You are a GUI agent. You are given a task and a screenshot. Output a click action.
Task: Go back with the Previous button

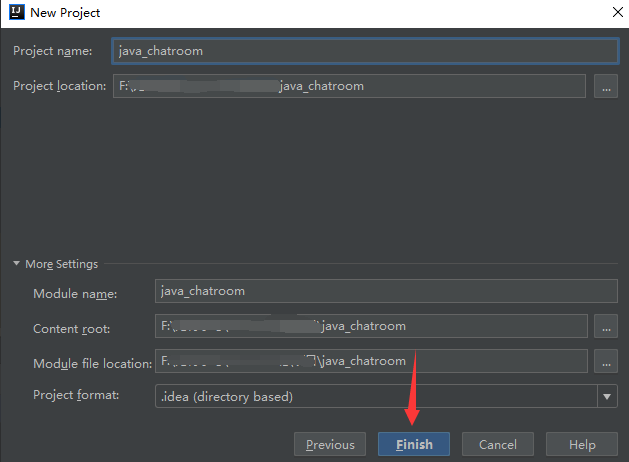pos(330,444)
